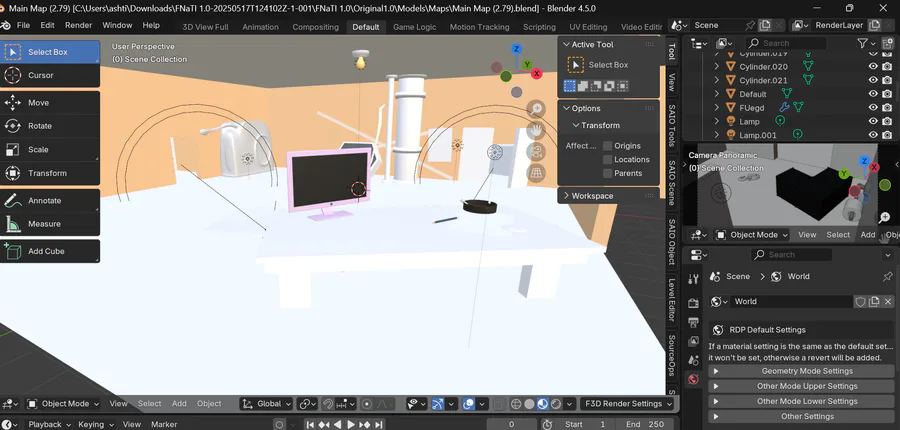Open Global transform orientation dropdown
Viewport: 900px width, 430px height.
tap(266, 404)
